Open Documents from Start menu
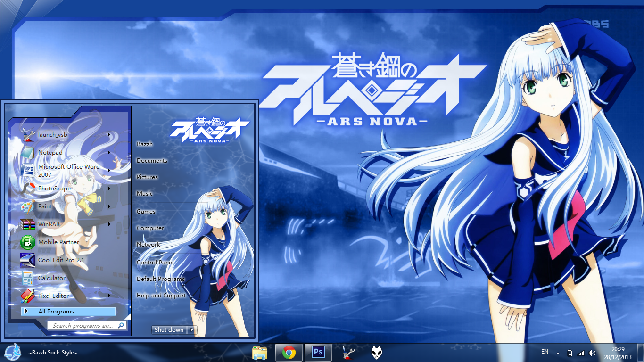 [x=152, y=161]
